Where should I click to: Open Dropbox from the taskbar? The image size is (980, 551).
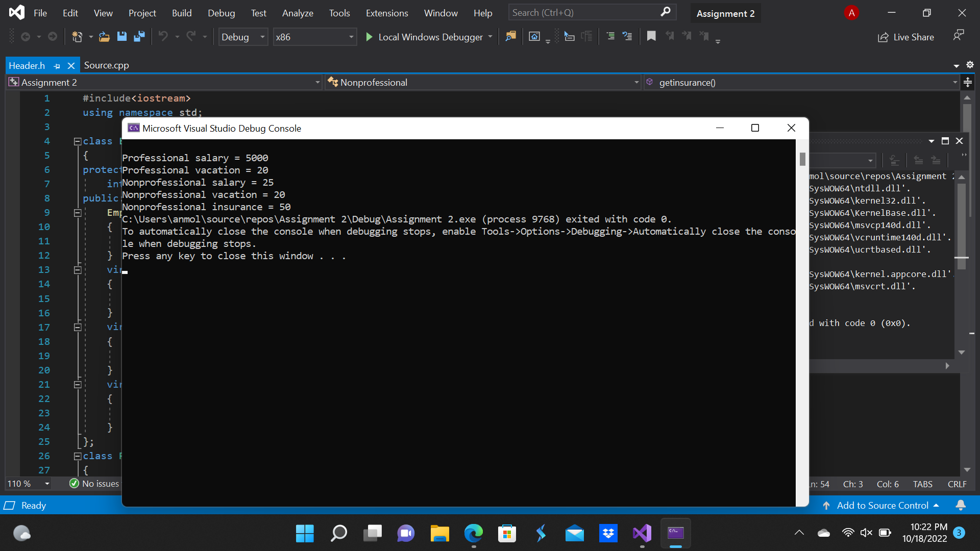coord(608,534)
